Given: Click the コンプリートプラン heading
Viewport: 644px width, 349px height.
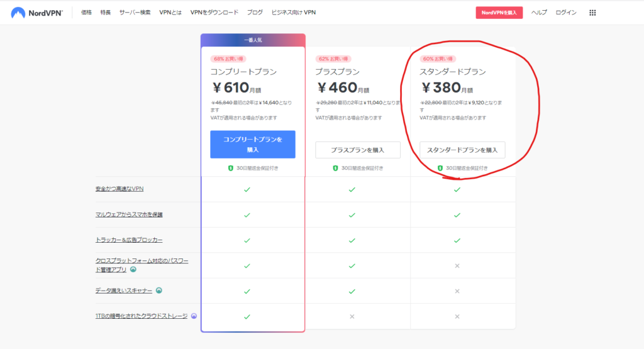Looking at the screenshot, I should (x=243, y=72).
